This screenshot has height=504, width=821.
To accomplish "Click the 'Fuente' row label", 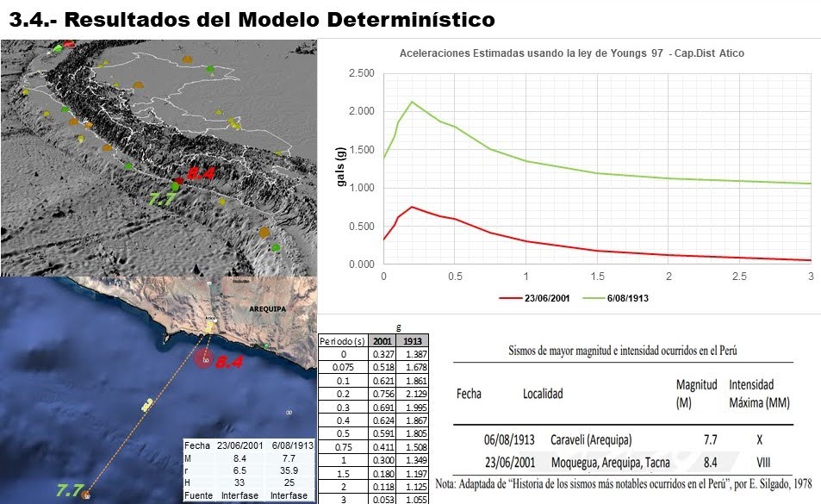I will coord(198,495).
